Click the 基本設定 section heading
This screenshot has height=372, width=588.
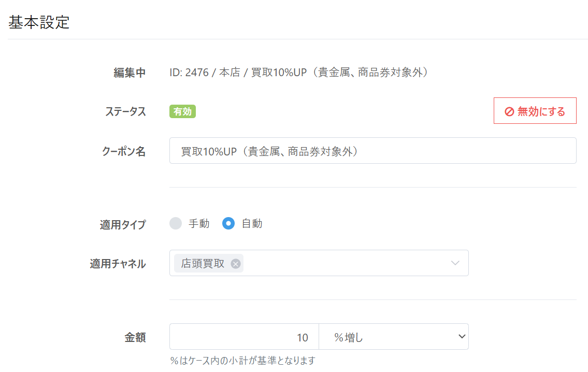[39, 22]
